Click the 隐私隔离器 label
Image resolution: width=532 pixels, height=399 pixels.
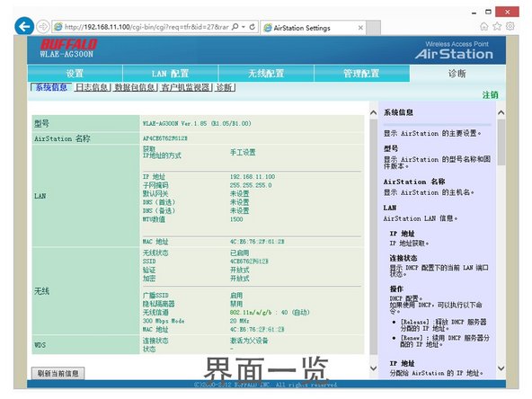159,304
